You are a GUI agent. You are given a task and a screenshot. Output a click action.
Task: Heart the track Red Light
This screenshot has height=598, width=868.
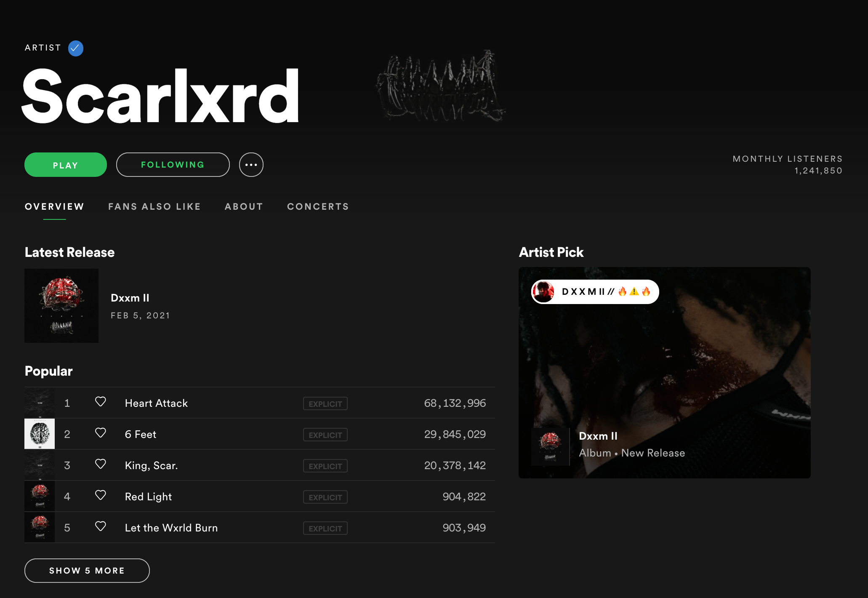click(x=100, y=495)
